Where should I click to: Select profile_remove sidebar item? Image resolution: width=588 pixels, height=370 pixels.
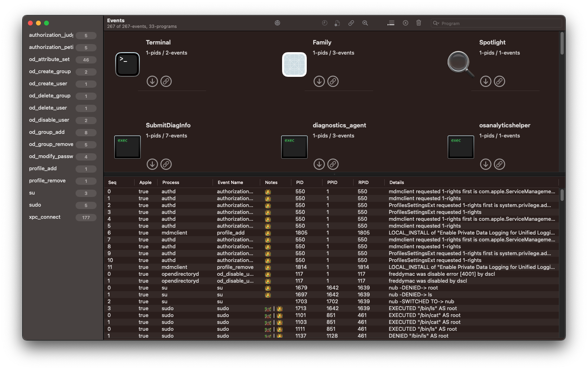tap(63, 181)
